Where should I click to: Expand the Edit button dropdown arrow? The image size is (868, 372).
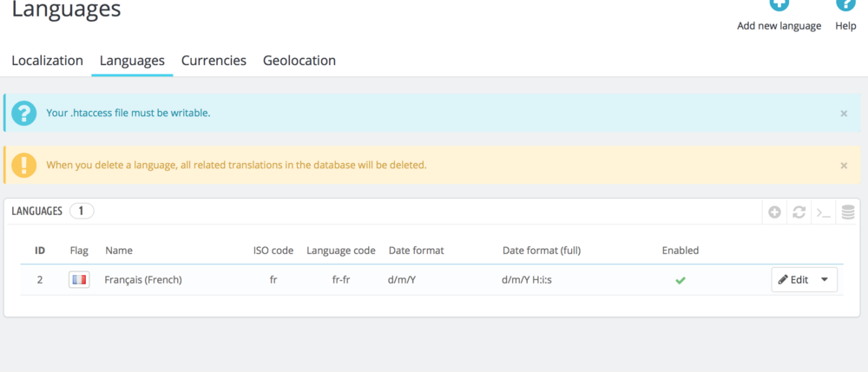pyautogui.click(x=824, y=280)
